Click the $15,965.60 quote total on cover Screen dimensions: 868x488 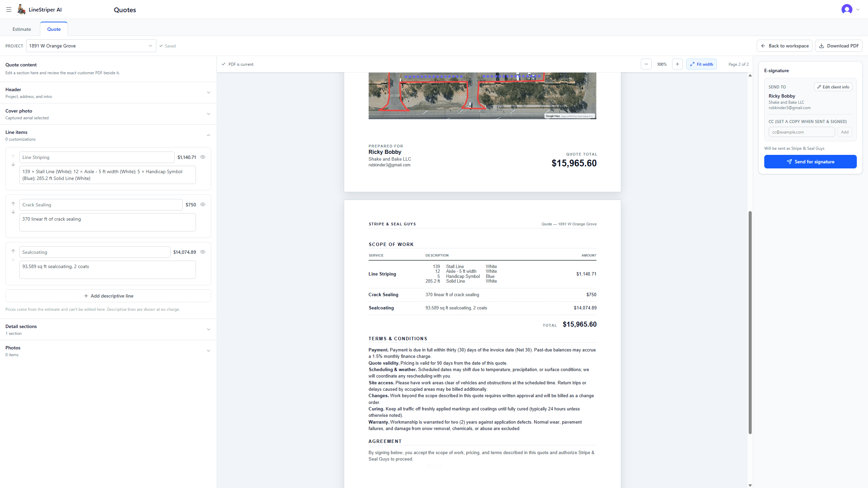(574, 163)
